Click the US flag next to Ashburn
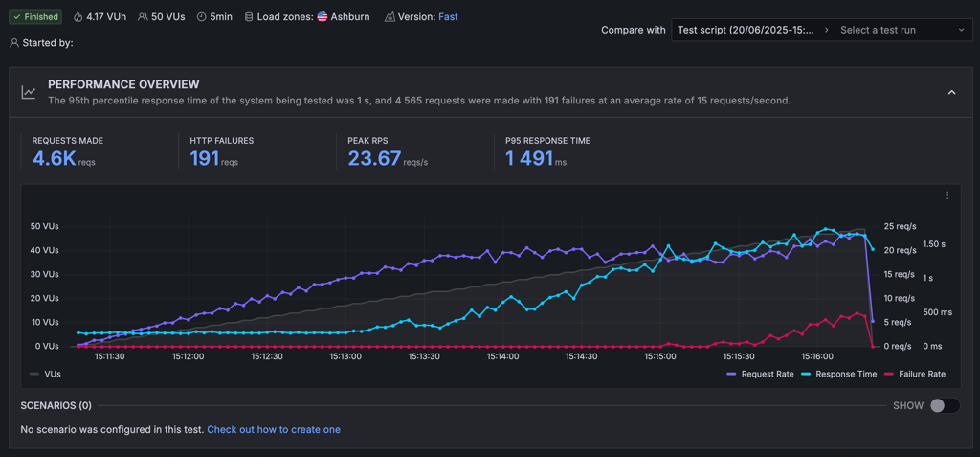This screenshot has width=980, height=457. (x=322, y=17)
